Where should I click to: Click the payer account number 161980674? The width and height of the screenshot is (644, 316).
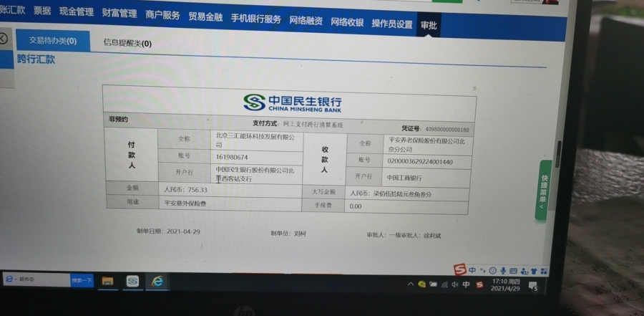tap(232, 157)
